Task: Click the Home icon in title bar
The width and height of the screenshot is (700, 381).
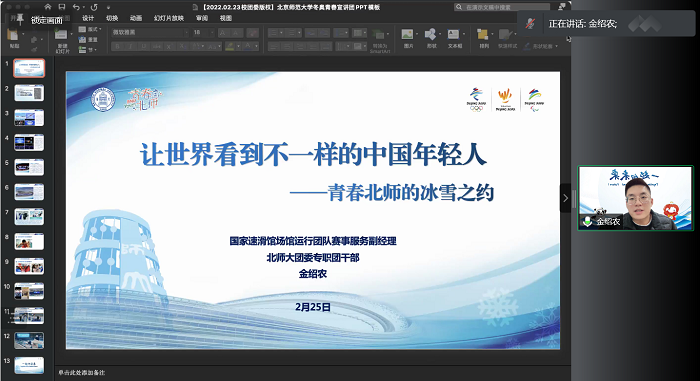Action: click(x=48, y=7)
